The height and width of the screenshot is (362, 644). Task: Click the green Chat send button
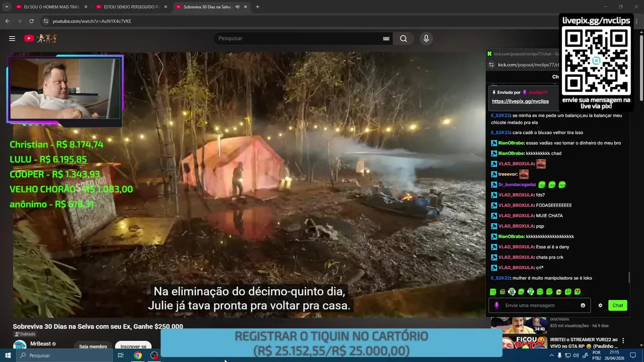[617, 305]
